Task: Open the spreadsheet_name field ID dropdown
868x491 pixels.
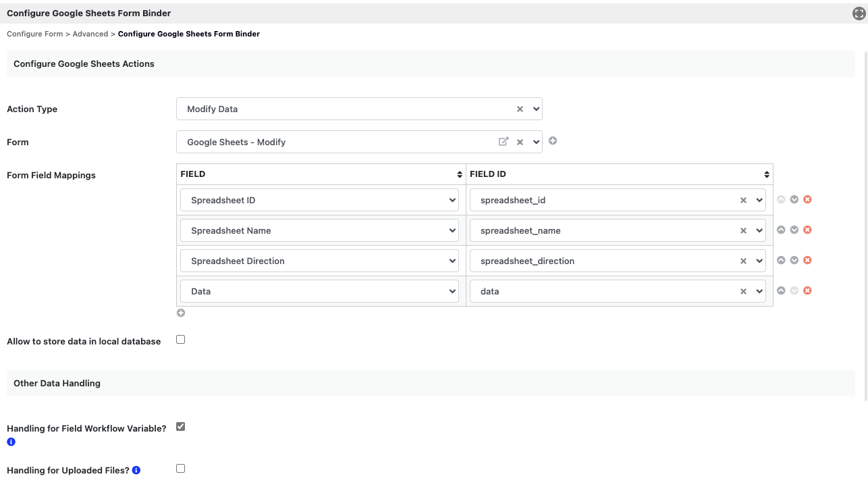Action: (x=618, y=230)
